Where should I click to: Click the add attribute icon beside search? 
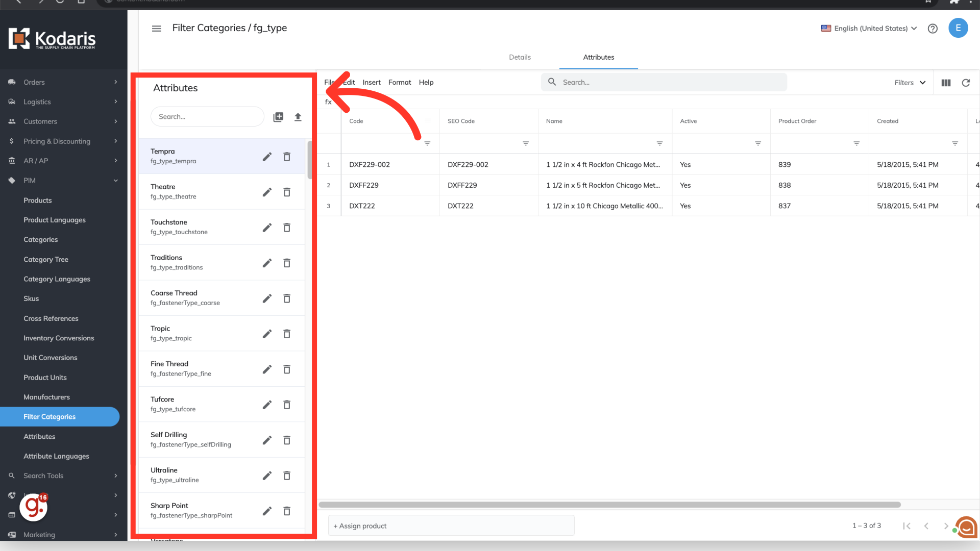pos(278,117)
